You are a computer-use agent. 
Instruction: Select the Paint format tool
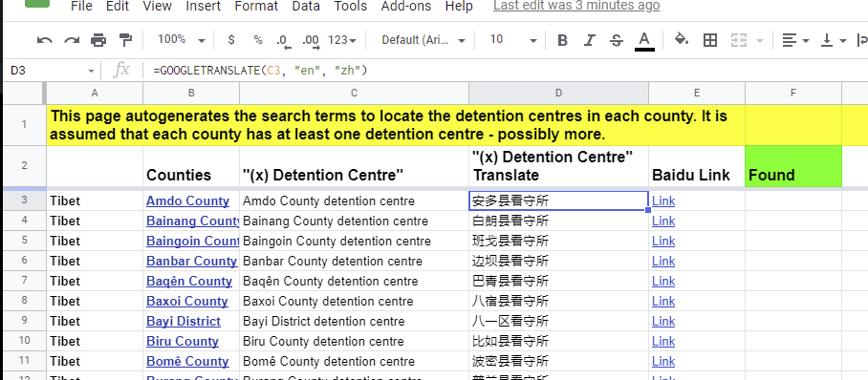[125, 40]
